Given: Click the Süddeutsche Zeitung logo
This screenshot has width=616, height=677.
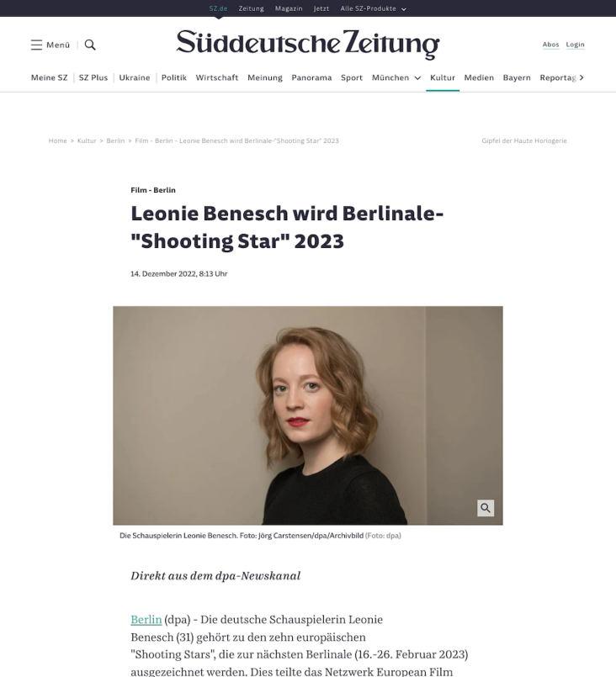Looking at the screenshot, I should [307, 44].
